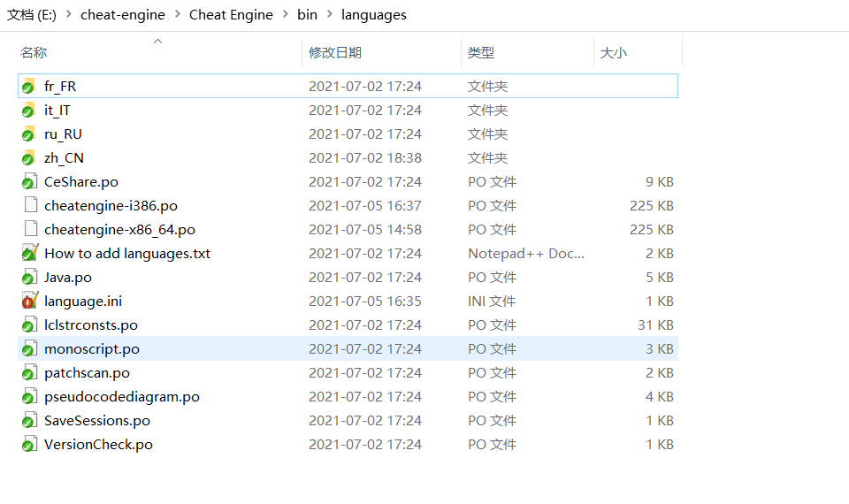
Task: Click the cheatengine-i386.po file icon
Action: coord(31,205)
